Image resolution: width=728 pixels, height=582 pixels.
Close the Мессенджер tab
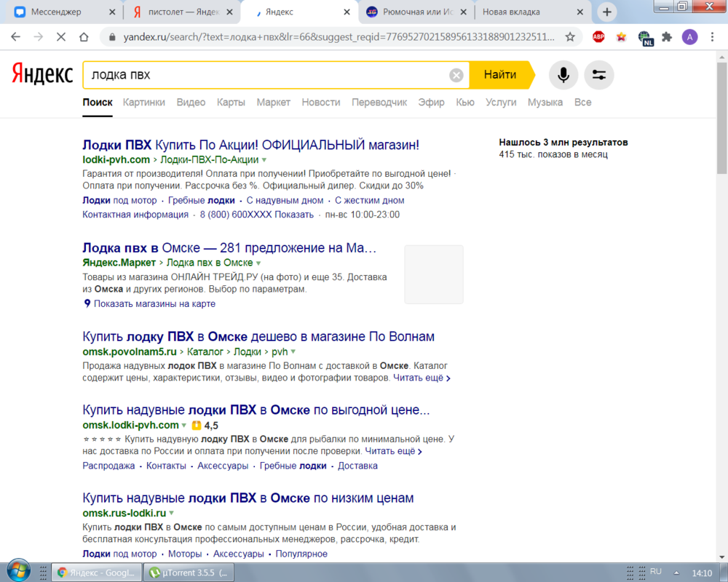(x=112, y=12)
